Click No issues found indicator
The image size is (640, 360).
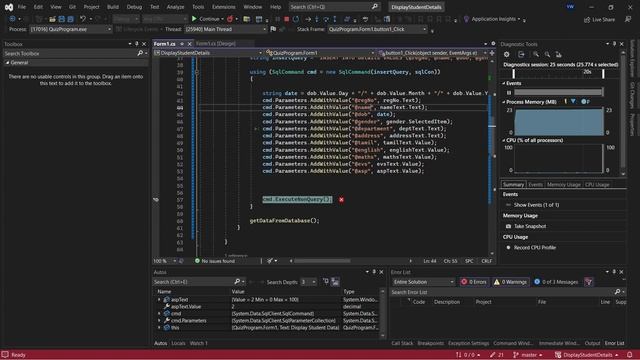[215, 261]
